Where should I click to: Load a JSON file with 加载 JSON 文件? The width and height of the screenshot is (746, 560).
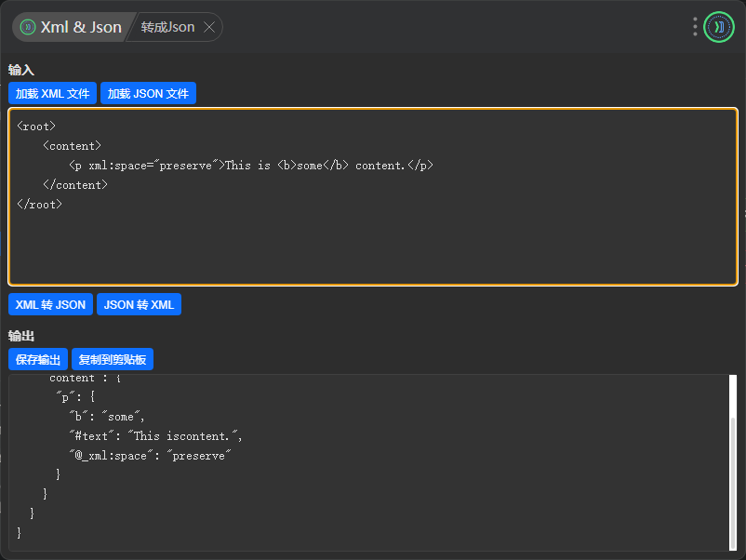(x=148, y=93)
